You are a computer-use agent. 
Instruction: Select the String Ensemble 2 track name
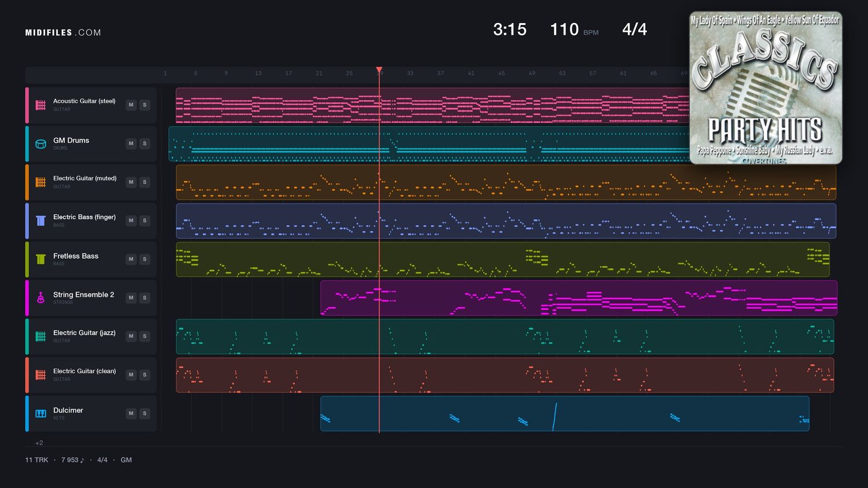[x=84, y=294]
